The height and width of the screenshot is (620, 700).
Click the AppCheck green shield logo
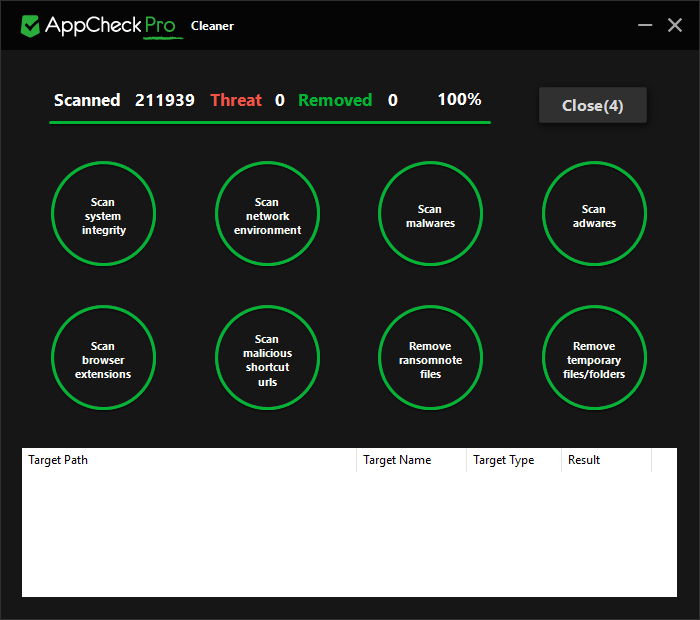31,25
